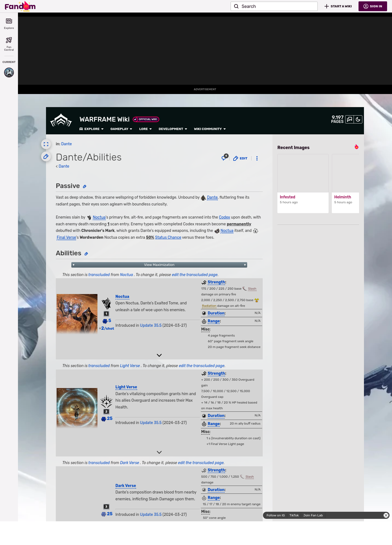392x545 pixels.
Task: Click the Official Wiki badge
Action: tap(146, 119)
